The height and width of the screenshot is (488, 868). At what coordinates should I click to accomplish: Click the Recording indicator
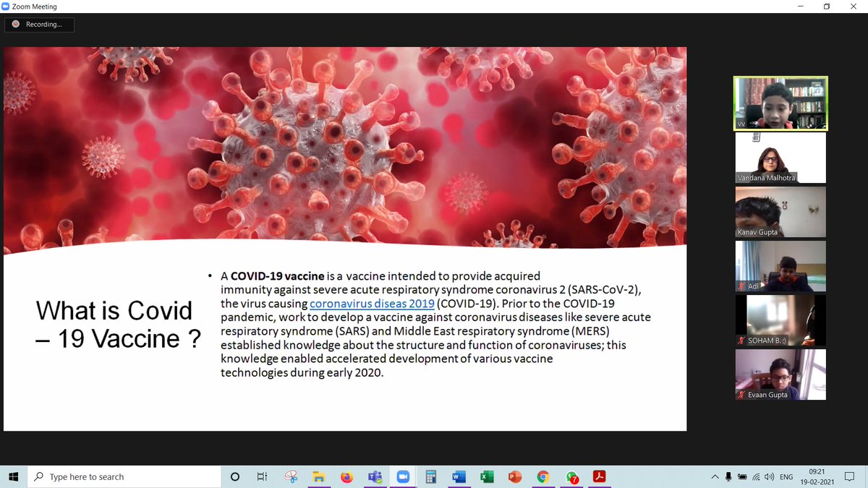tap(39, 25)
